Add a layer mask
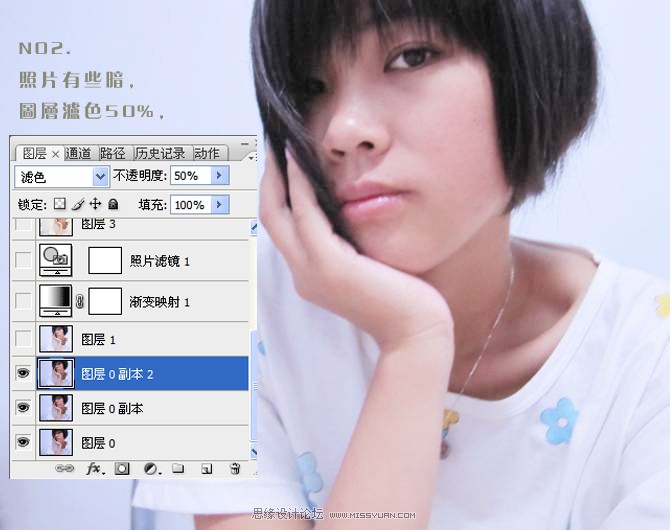Image resolution: width=670 pixels, height=530 pixels. pyautogui.click(x=122, y=469)
